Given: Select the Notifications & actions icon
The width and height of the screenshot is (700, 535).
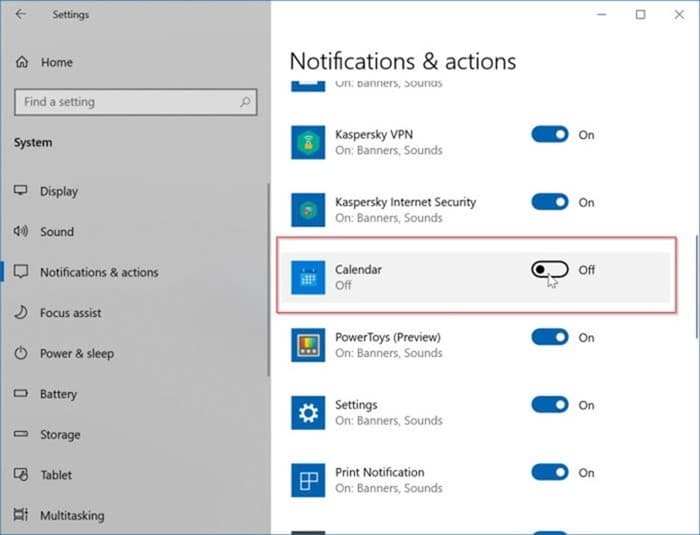Looking at the screenshot, I should (21, 272).
